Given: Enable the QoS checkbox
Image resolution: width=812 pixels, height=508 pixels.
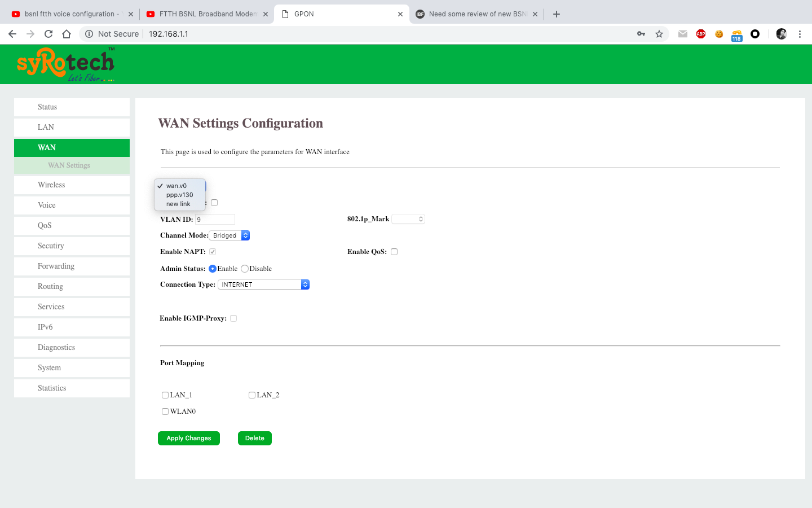Looking at the screenshot, I should point(394,252).
